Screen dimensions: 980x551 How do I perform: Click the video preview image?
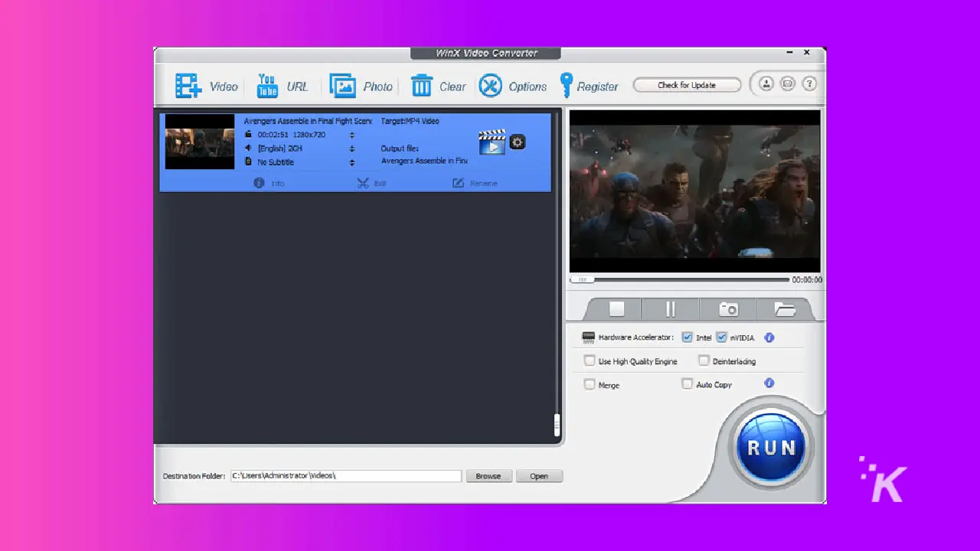(694, 191)
